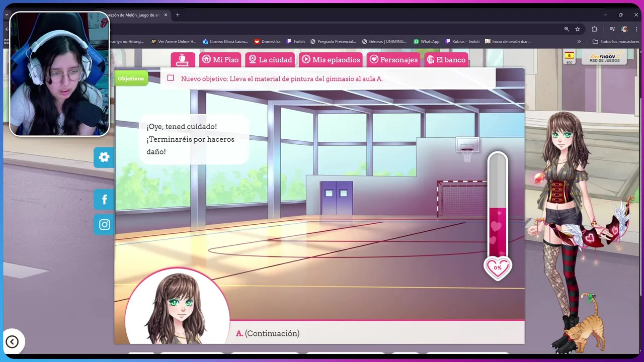Open Inicio de sesión diario bookmark

point(508,42)
